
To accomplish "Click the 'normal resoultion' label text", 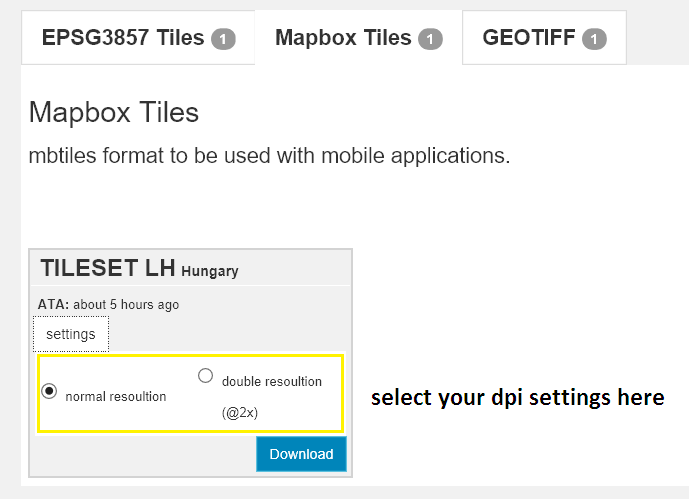I will 116,397.
